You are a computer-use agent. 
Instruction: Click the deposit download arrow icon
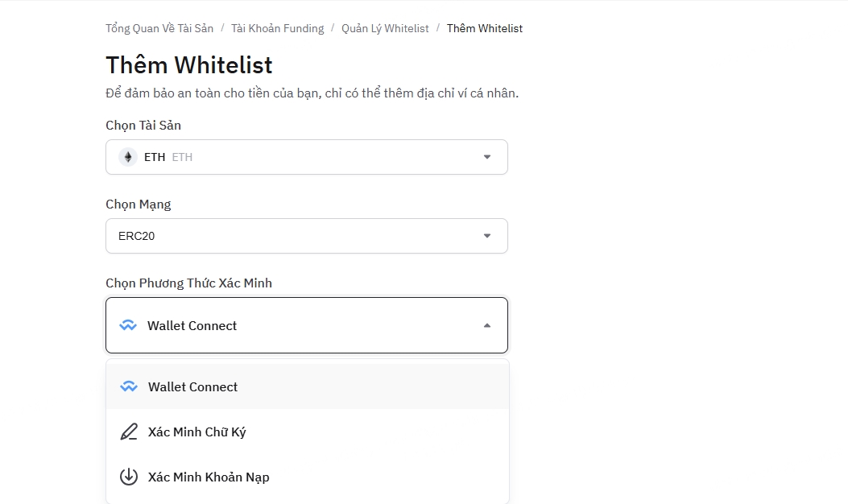129,477
